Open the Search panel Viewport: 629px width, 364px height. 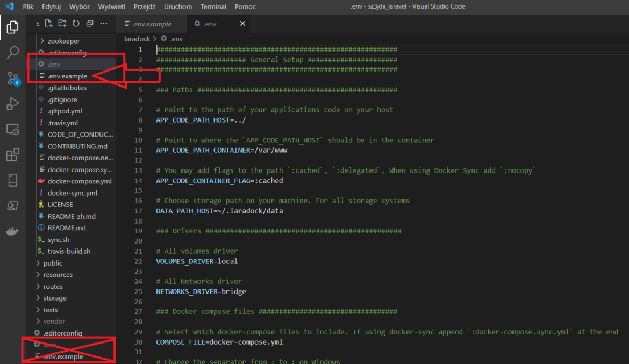tap(12, 53)
